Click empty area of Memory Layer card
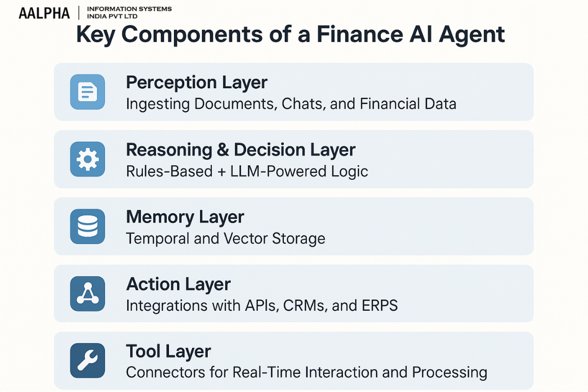This screenshot has height=392, width=588. coord(431,227)
